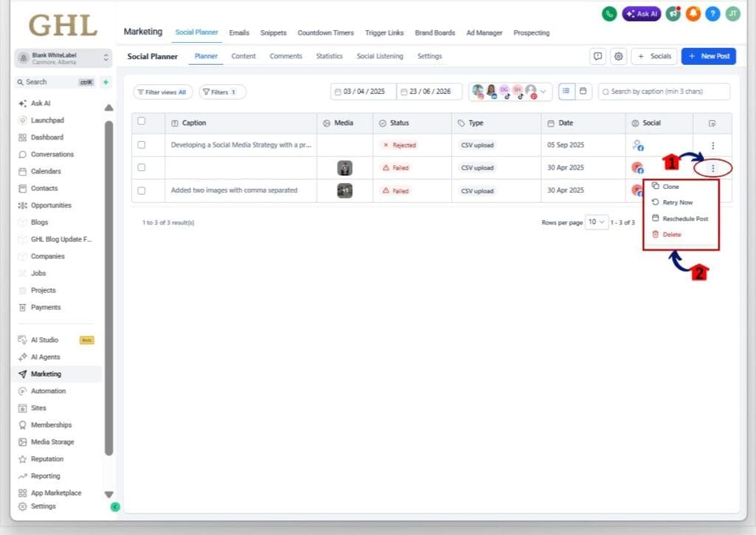Screen dimensions: 756x535
Task: Open sidebar Settings at bottom
Action: [x=43, y=506]
